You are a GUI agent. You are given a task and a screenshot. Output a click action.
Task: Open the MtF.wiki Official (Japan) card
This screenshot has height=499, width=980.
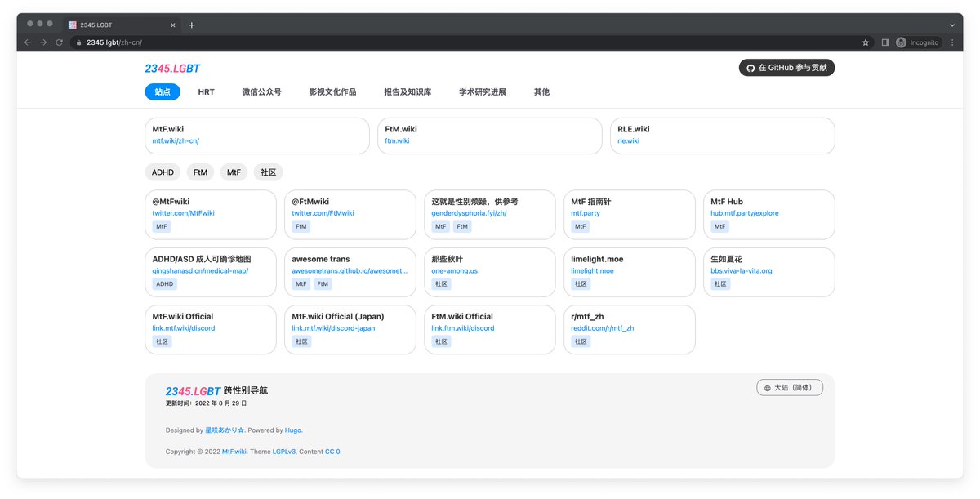(x=350, y=330)
